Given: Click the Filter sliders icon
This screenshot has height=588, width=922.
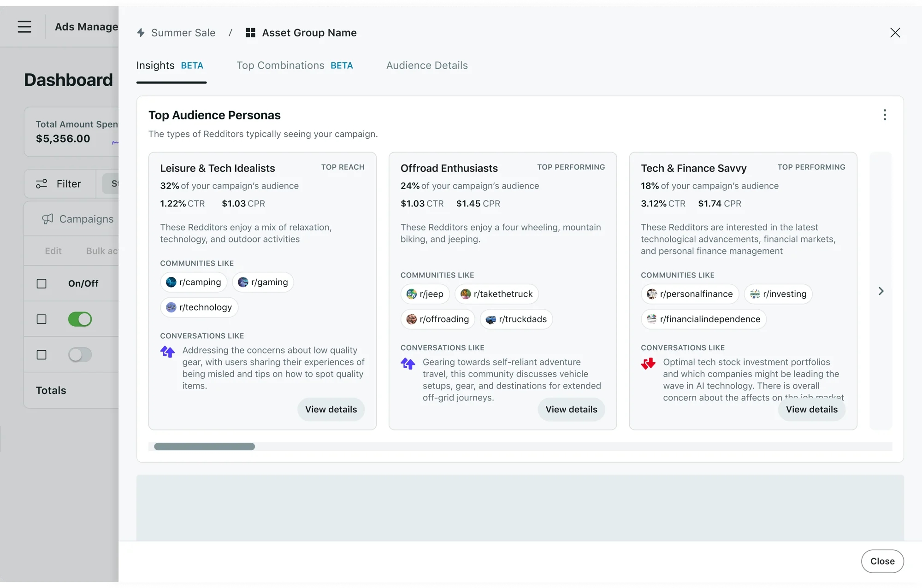Looking at the screenshot, I should (x=41, y=184).
